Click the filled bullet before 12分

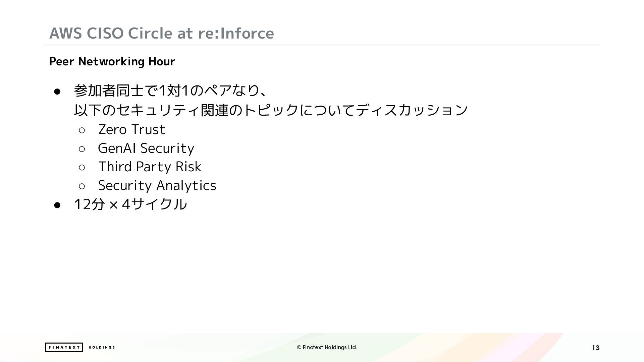57,205
